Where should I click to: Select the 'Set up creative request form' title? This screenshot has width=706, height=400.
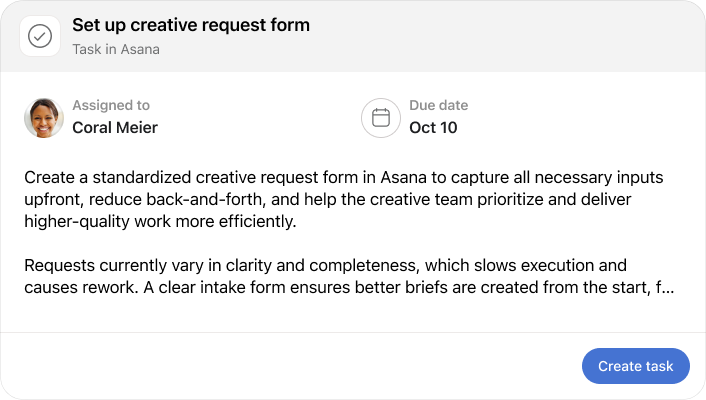[191, 25]
